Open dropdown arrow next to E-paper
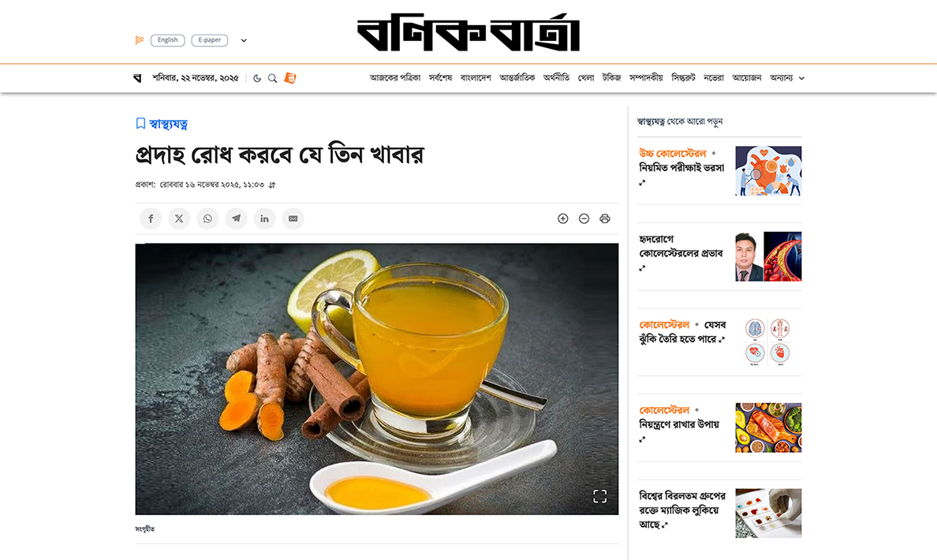Screen dimensions: 937x560 click(x=244, y=41)
